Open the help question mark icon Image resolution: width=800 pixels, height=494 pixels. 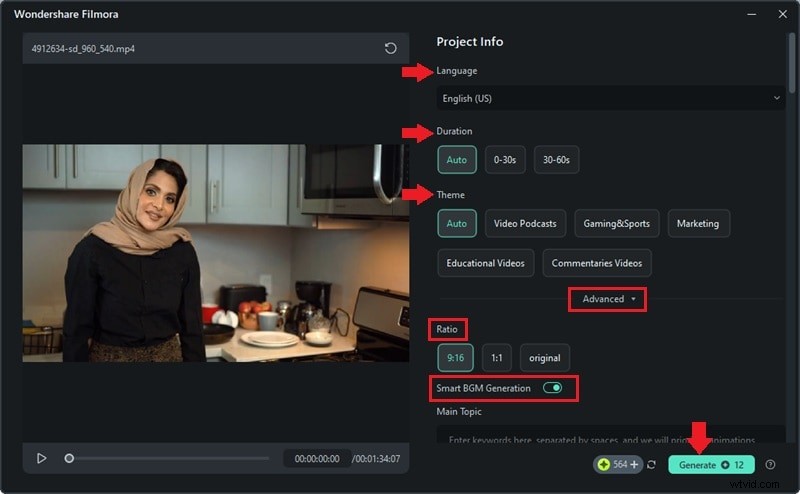[770, 464]
